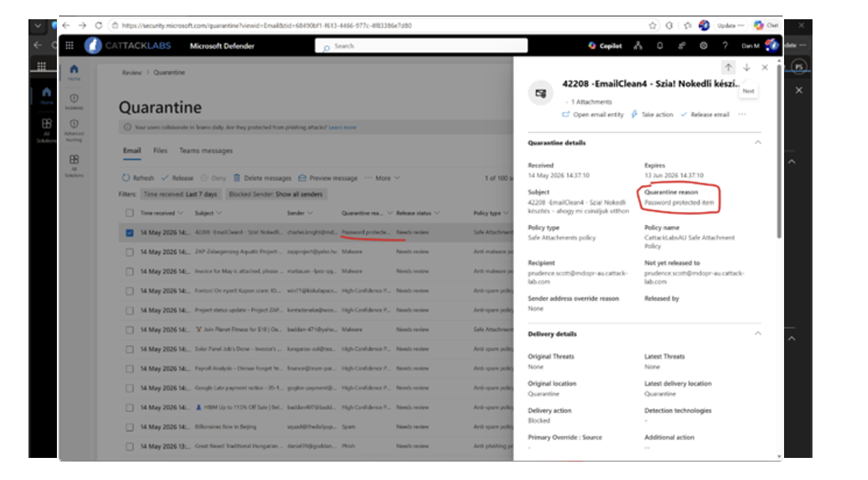Open the Release status column dropdown
This screenshot has height=480, width=868.
(418, 213)
